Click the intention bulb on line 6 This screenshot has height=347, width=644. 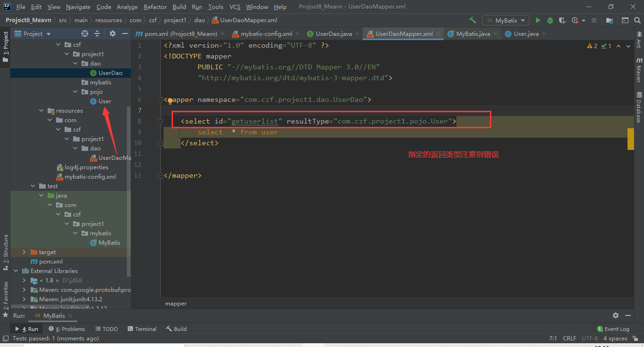(170, 100)
